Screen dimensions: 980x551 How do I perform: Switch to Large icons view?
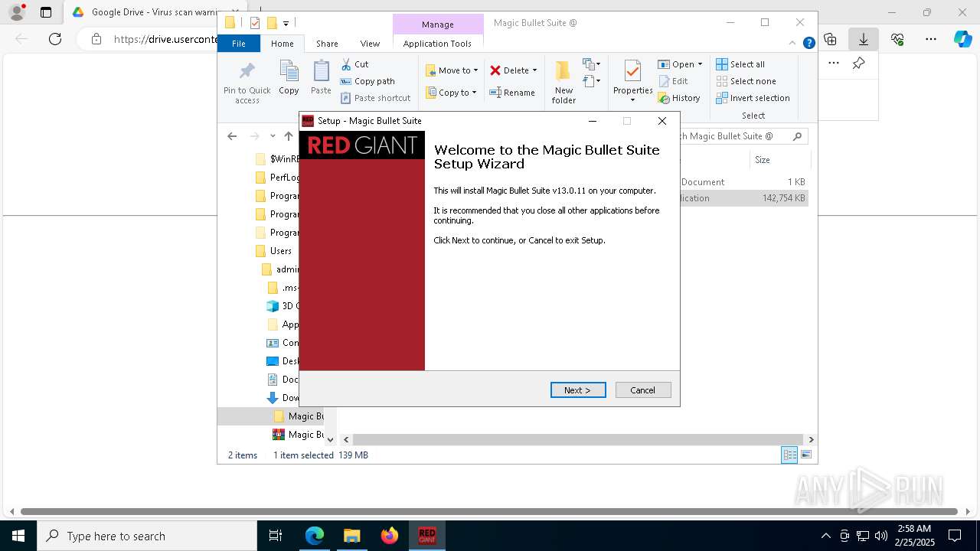tap(806, 455)
